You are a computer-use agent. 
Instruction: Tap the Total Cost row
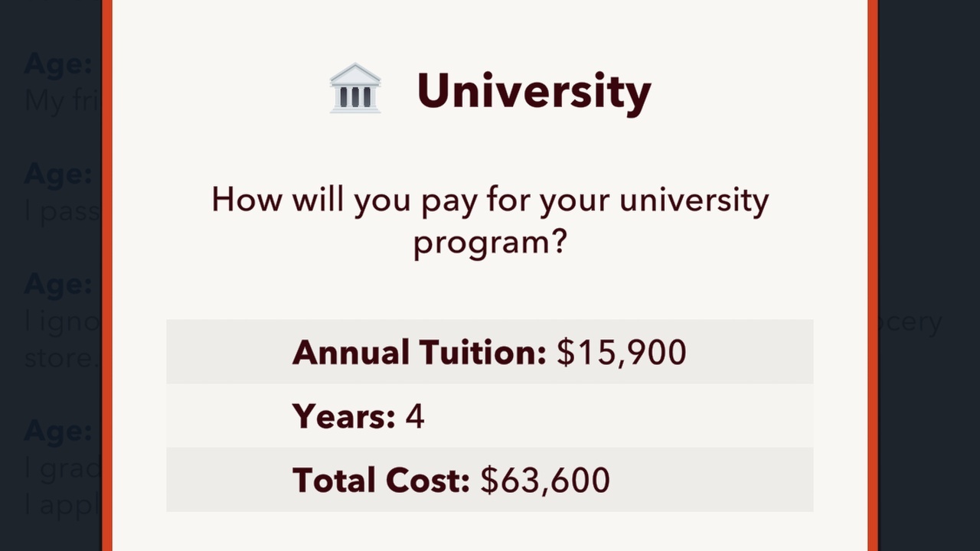coord(489,480)
